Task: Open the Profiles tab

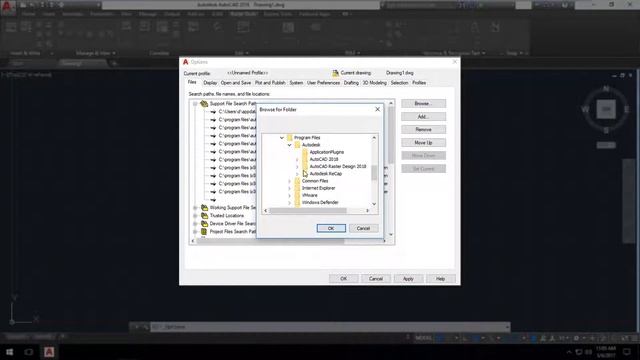Action: [419, 83]
